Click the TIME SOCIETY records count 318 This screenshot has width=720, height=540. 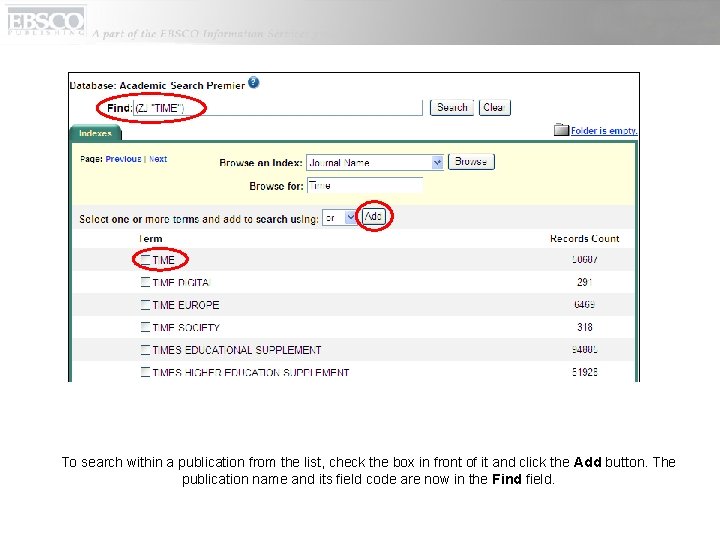(x=585, y=327)
